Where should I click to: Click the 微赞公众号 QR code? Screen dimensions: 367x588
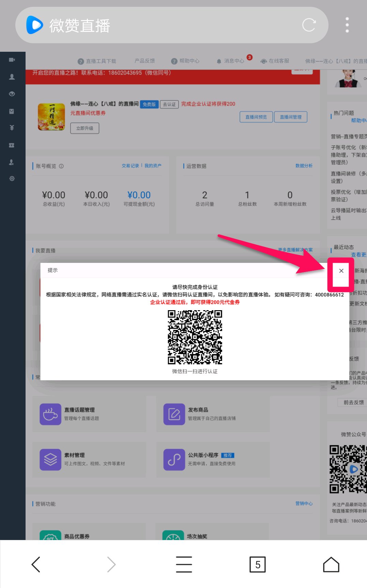click(348, 469)
